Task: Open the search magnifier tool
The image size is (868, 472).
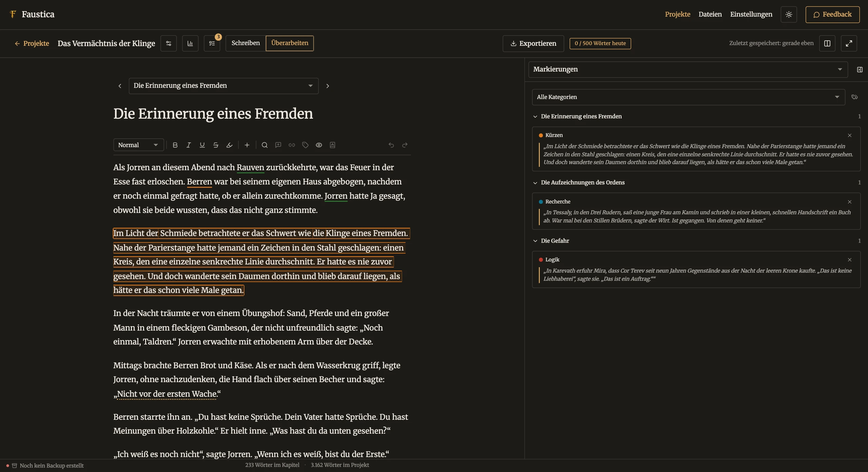Action: click(x=265, y=145)
